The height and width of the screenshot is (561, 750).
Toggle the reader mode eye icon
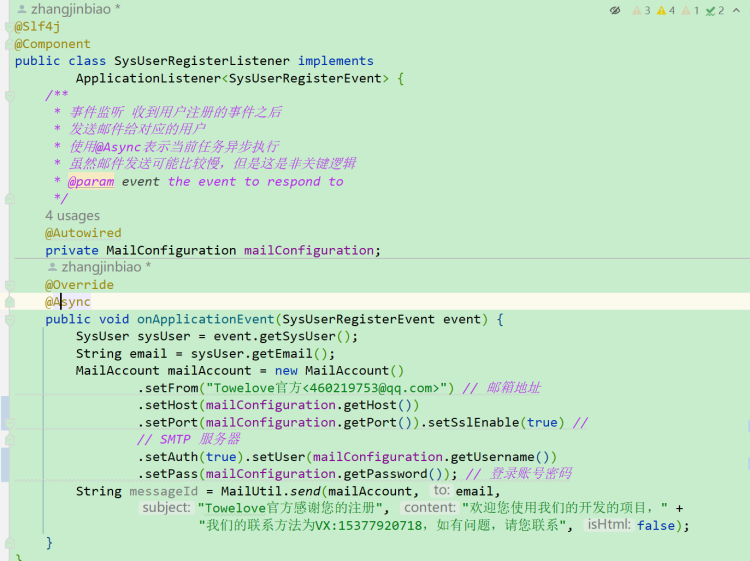pyautogui.click(x=615, y=10)
